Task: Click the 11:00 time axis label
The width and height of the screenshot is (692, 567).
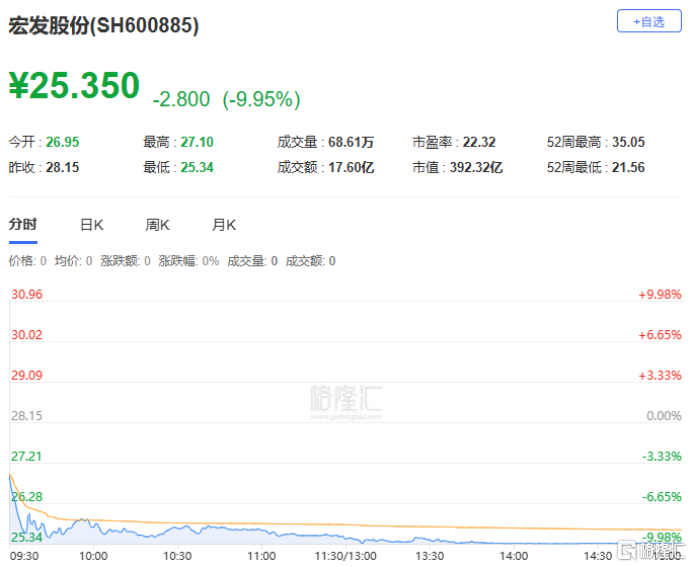Action: [262, 556]
